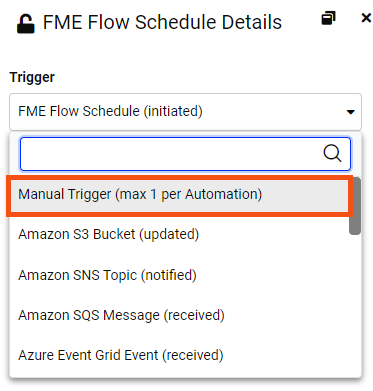The image size is (373, 391).
Task: Click the magnifying glass search icon
Action: 332,154
